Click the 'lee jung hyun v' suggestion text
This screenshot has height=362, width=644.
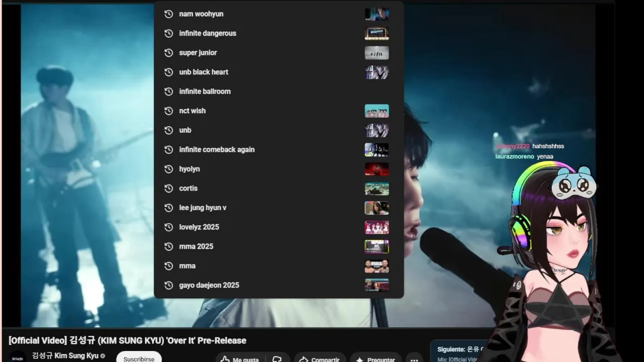point(203,208)
